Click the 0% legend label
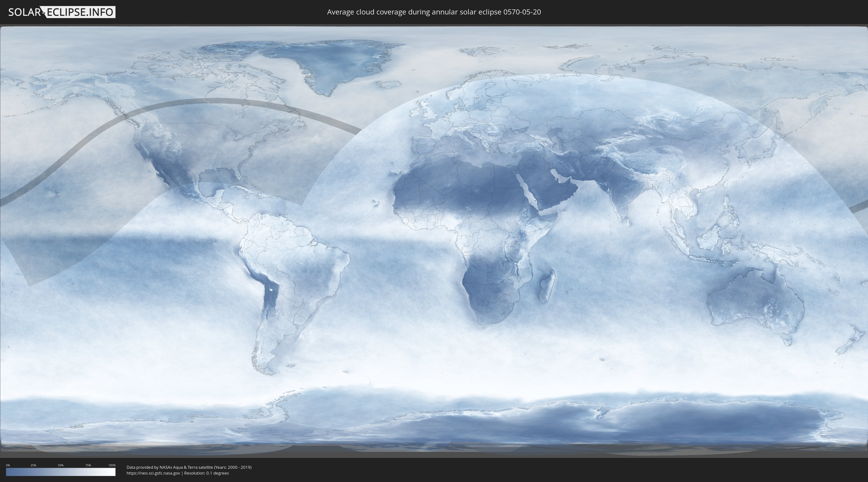The height and width of the screenshot is (482, 868). (8, 465)
